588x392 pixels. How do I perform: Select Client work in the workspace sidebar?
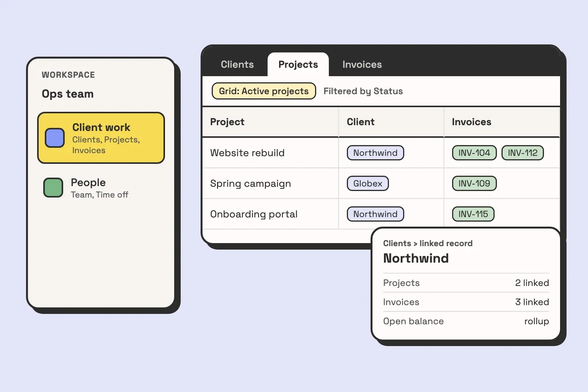pyautogui.click(x=101, y=138)
